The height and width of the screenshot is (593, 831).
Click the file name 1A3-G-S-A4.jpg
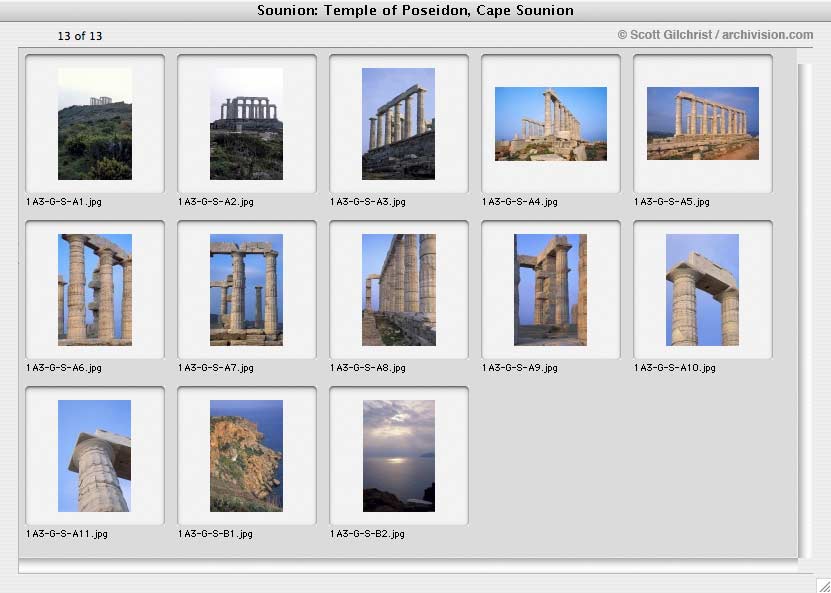[520, 202]
